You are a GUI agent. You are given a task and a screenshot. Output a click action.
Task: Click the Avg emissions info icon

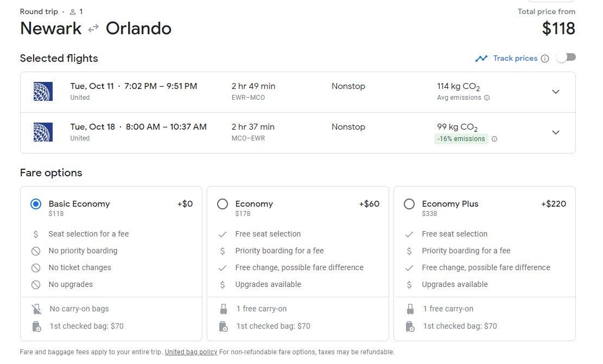487,98
